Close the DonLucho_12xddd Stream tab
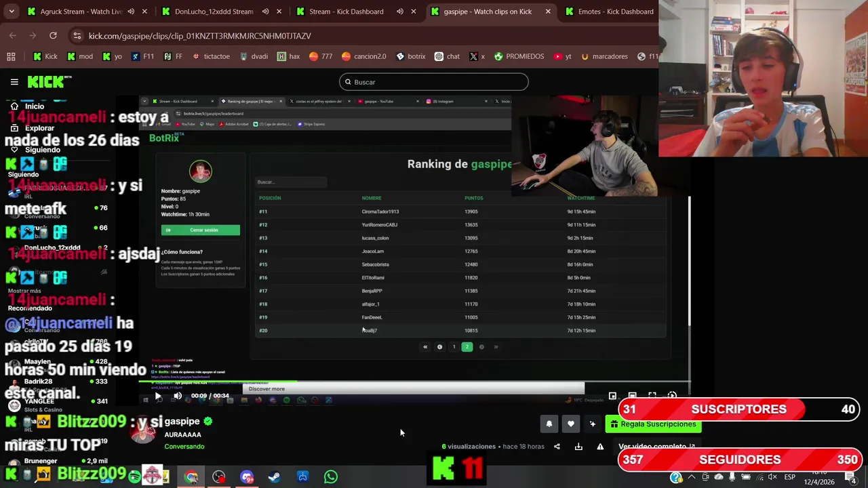Image resolution: width=868 pixels, height=488 pixels. pos(279,12)
